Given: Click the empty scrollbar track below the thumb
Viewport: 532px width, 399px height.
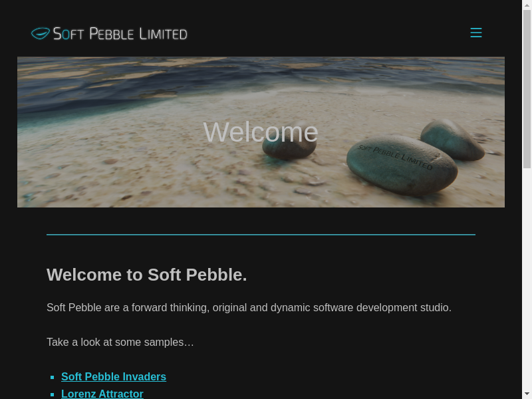Looking at the screenshot, I should click(x=527, y=279).
